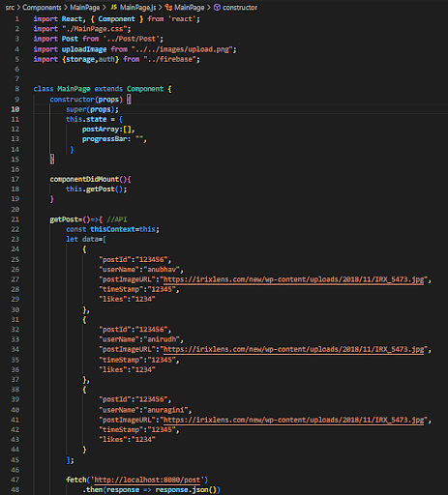448x495 pixels.
Task: Follow the localhost:8080/post link
Action: [147, 480]
